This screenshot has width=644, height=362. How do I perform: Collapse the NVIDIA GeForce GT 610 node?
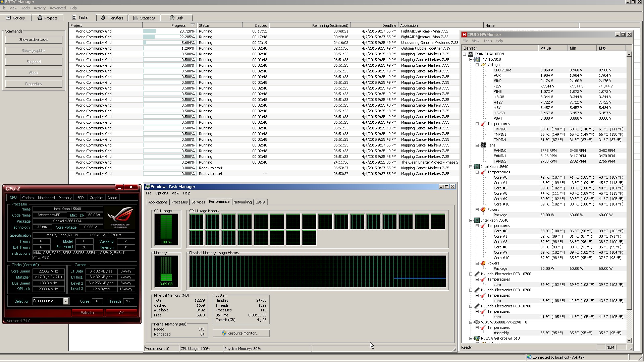(471, 338)
